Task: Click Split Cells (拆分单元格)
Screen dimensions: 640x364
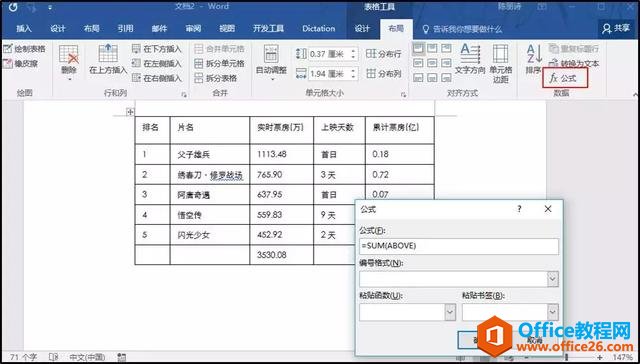Action: pyautogui.click(x=220, y=64)
